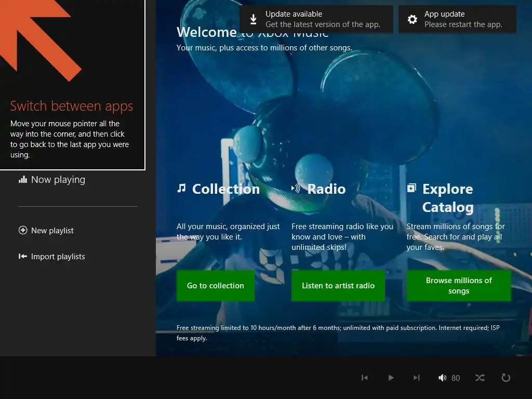Viewport: 532px width, 399px height.
Task: Click Listen to artist radio button
Action: pos(338,286)
